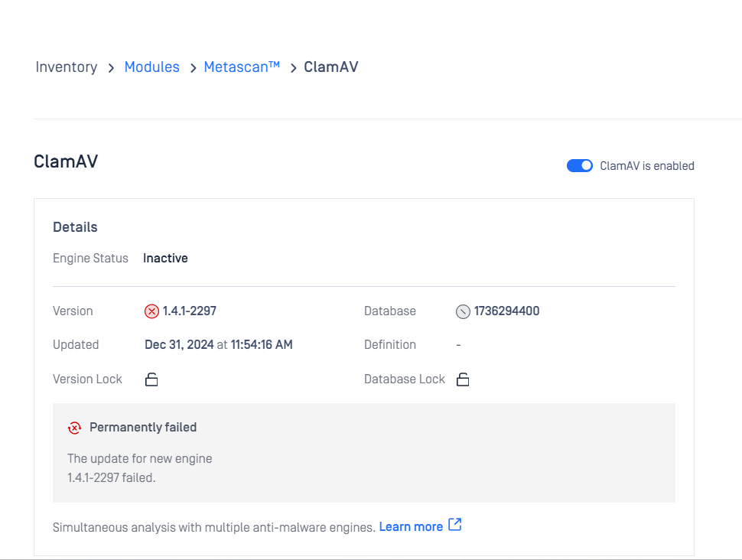The height and width of the screenshot is (560, 742).
Task: Click the Database Lock padlock icon
Action: [x=463, y=379]
